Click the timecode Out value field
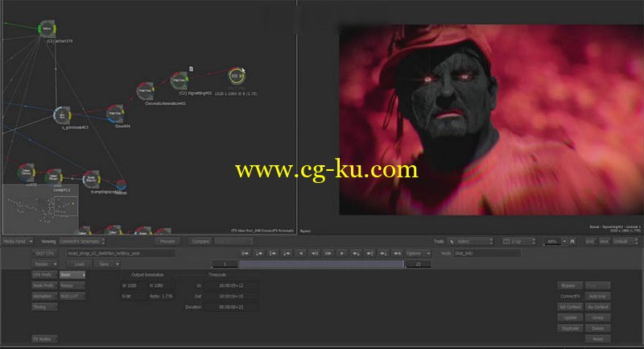The height and width of the screenshot is (349, 644). point(231,296)
